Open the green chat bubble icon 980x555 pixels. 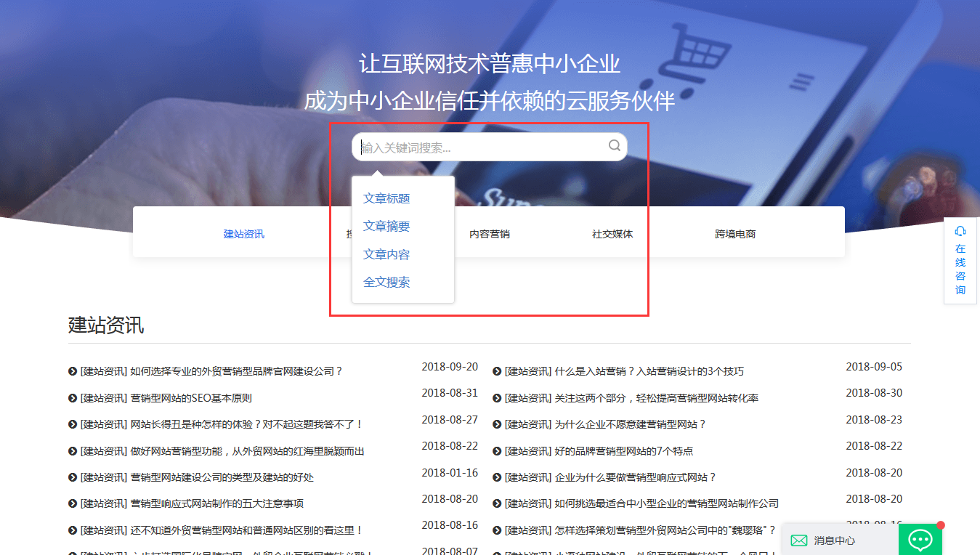920,539
